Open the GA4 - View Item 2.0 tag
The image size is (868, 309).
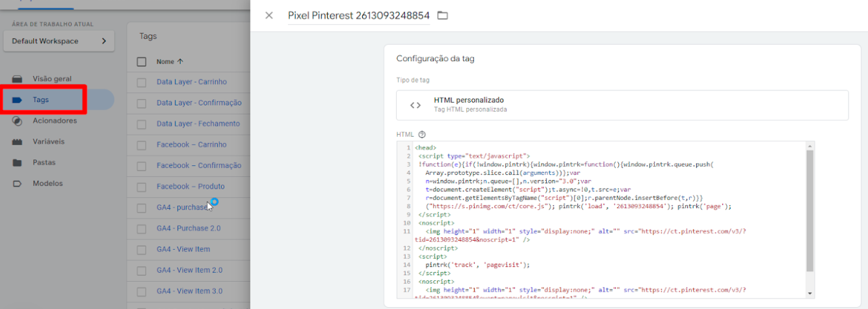tap(189, 270)
